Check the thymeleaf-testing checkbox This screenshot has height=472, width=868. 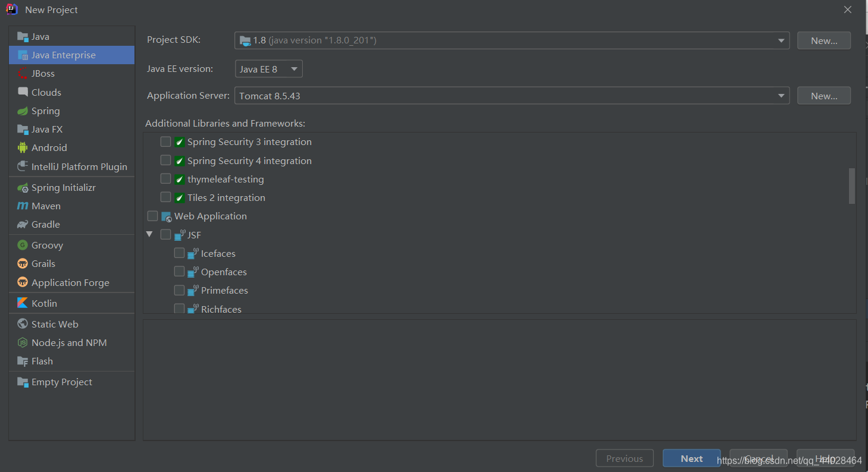[x=166, y=179]
